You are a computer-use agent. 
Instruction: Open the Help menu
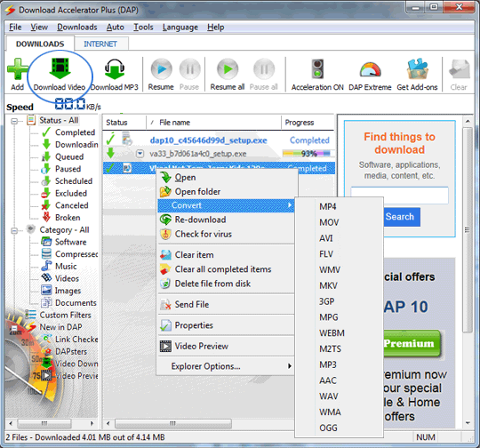click(215, 28)
